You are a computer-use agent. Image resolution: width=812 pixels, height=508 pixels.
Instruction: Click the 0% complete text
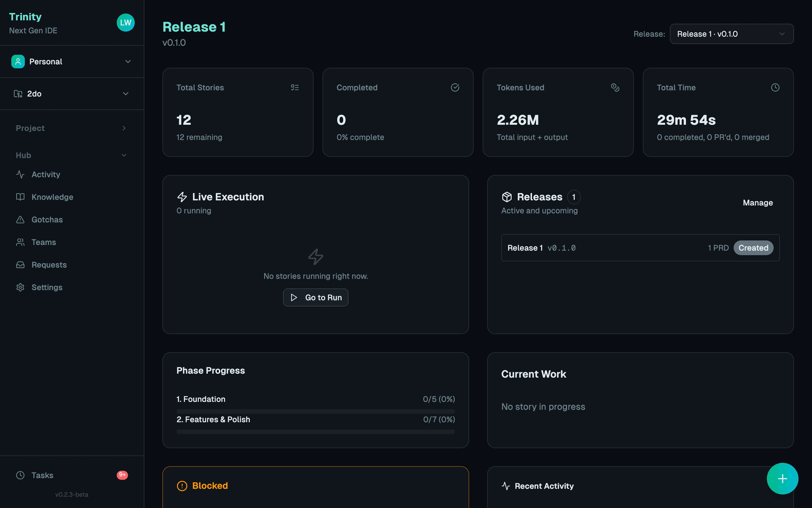coord(360,137)
